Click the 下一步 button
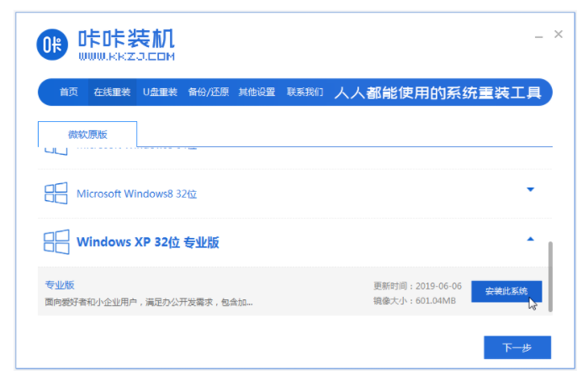Screen dimensions: 588x381 click(516, 347)
